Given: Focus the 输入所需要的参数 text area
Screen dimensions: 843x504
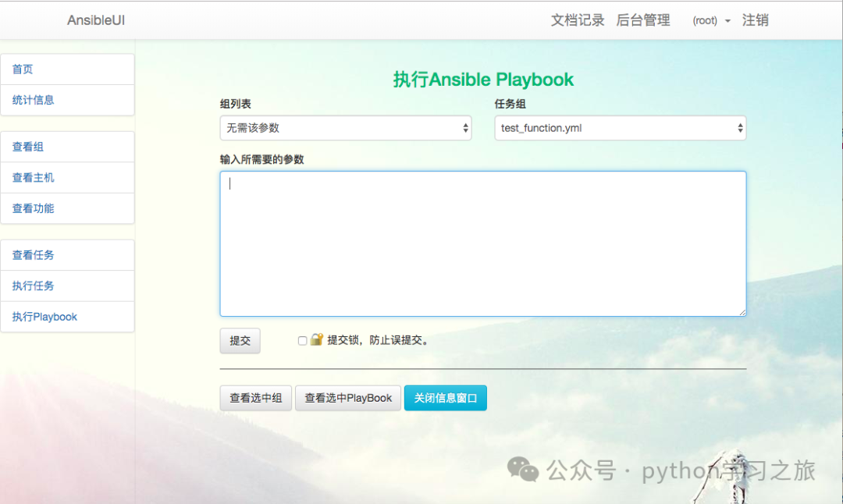Looking at the screenshot, I should click(483, 244).
